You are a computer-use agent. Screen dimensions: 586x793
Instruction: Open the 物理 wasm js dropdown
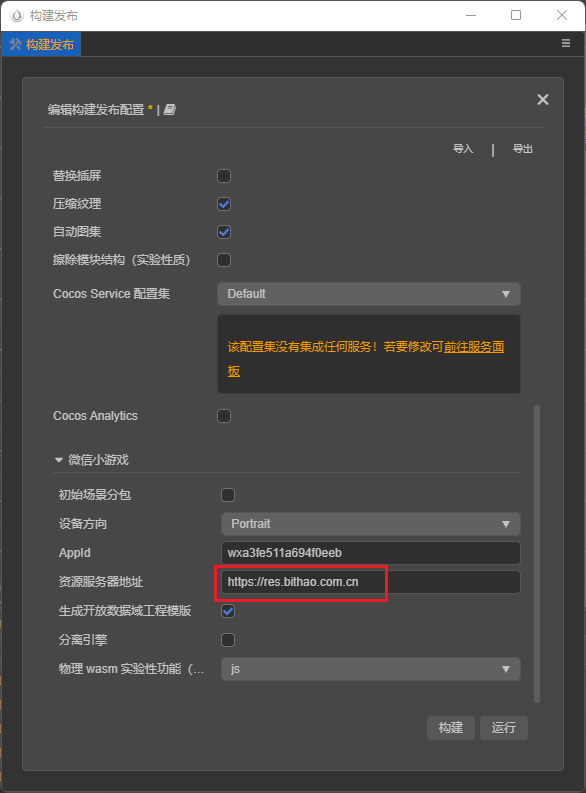point(371,669)
